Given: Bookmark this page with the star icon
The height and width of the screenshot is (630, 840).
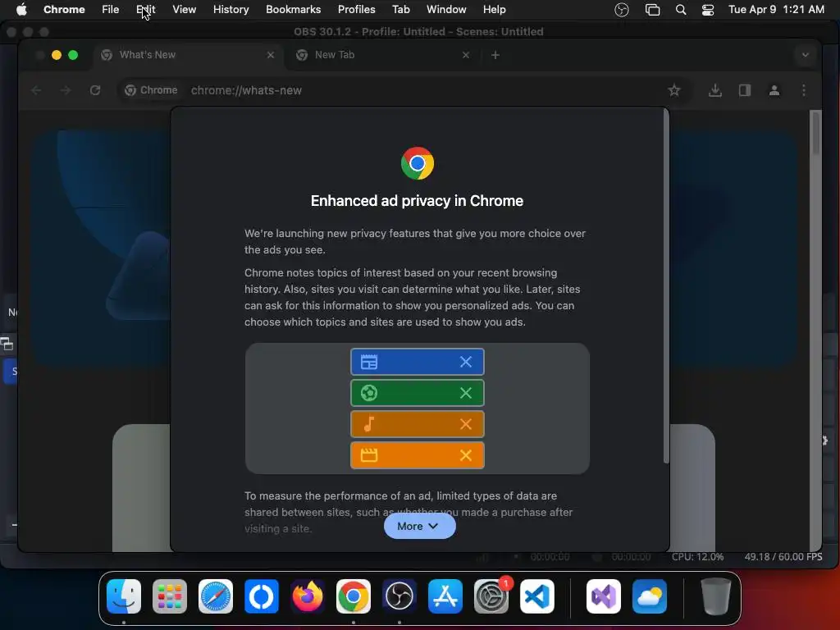Looking at the screenshot, I should coord(674,90).
